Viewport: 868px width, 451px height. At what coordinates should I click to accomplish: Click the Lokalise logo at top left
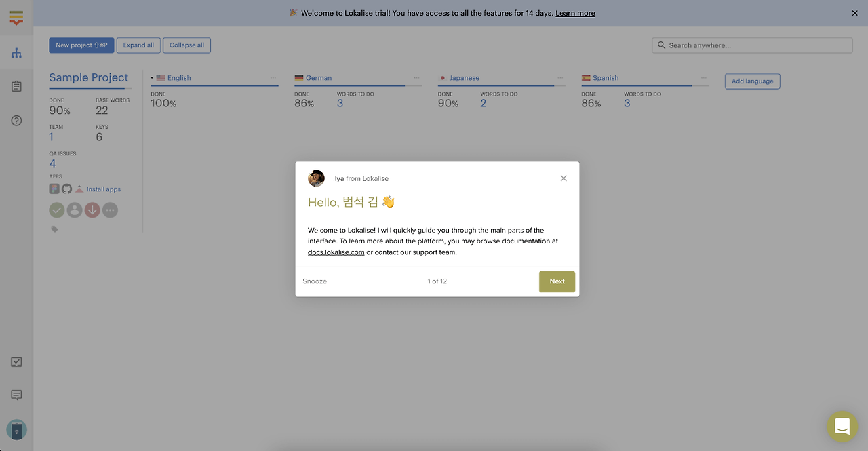16,17
